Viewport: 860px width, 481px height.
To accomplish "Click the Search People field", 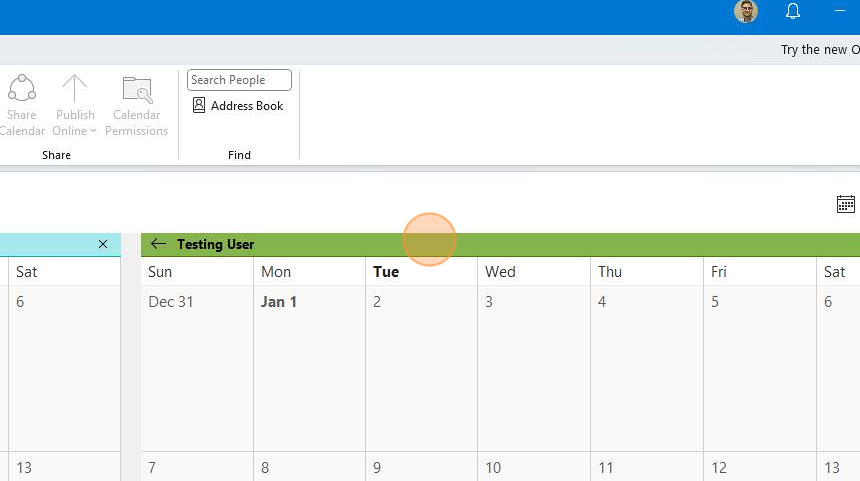I will [239, 80].
